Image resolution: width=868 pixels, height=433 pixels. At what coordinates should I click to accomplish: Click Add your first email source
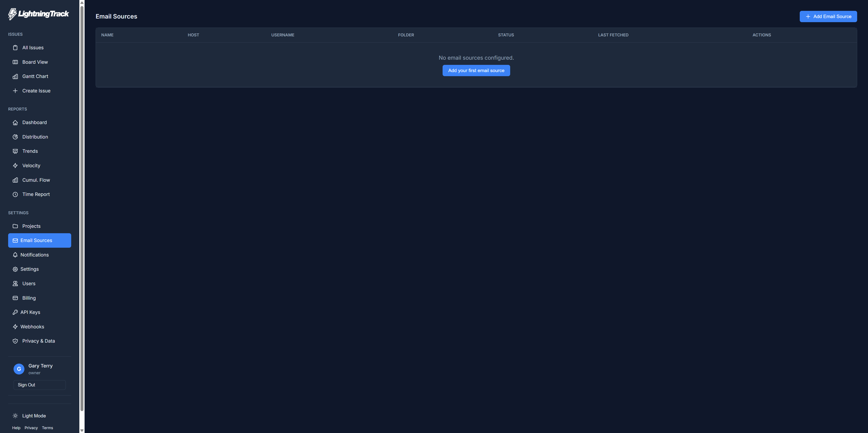click(x=476, y=71)
